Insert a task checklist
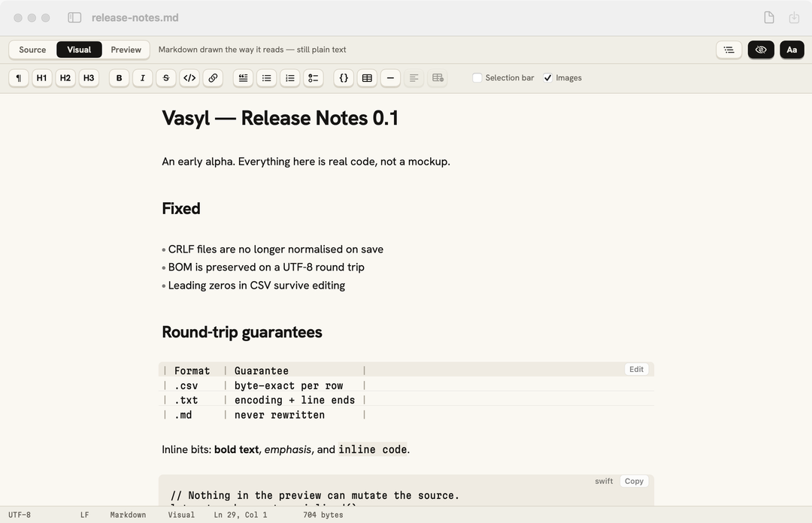 point(314,77)
